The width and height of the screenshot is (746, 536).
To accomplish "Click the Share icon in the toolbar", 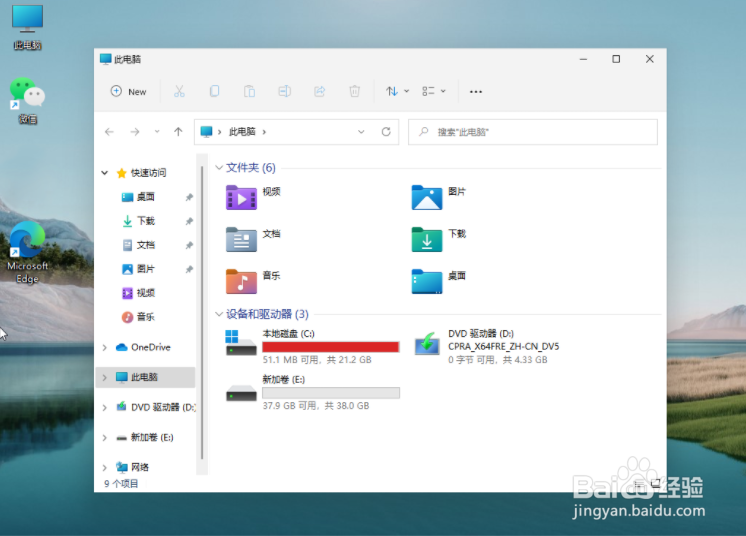I will coord(320,91).
